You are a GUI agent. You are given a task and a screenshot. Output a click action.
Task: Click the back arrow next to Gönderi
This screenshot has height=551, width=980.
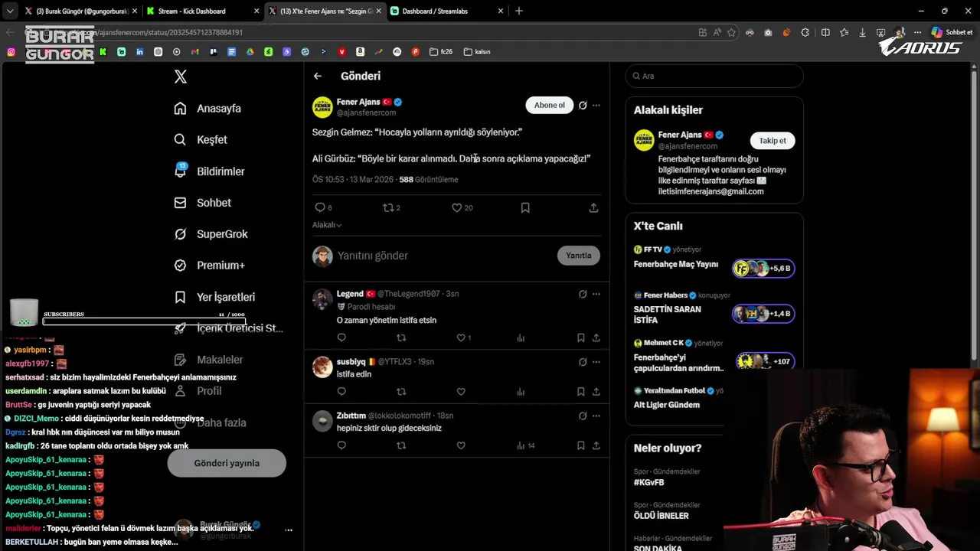[x=318, y=76]
